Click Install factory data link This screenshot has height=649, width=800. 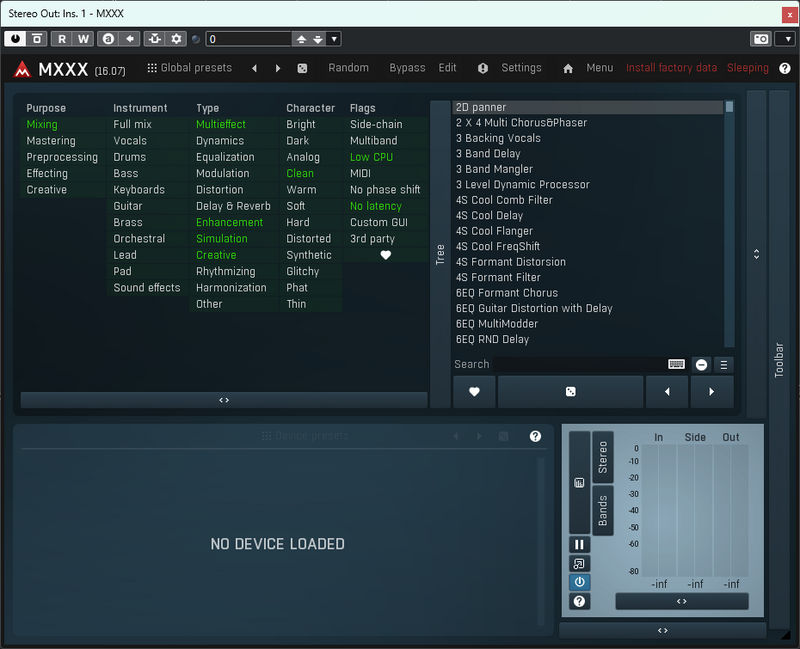671,68
